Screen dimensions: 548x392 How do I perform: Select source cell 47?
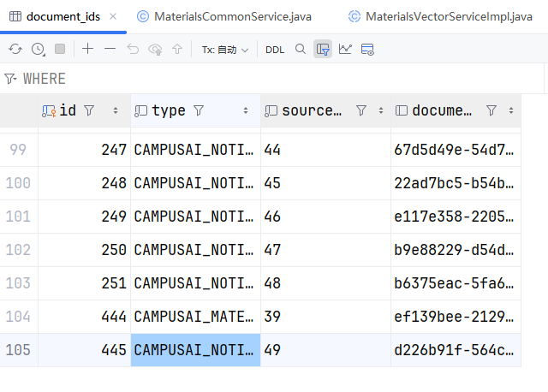click(x=325, y=250)
